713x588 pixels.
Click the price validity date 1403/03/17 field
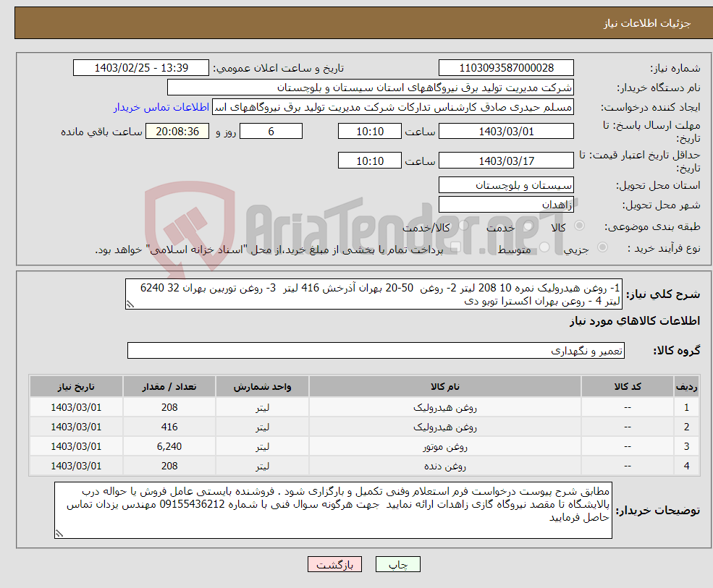[506, 161]
